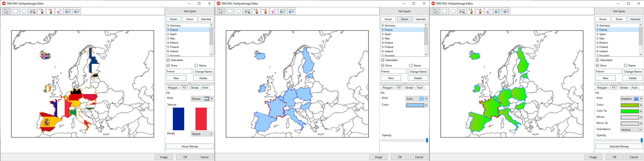Image resolution: width=644 pixels, height=161 pixels.
Task: Select ellipse hotspot tool in left editor window
Action: point(24,11)
